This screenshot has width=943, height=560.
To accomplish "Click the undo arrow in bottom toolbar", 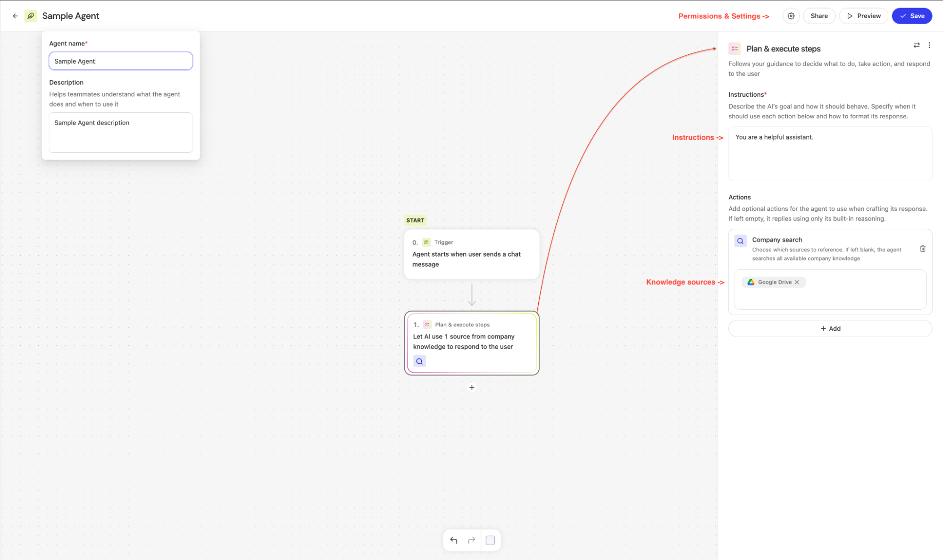I will point(454,540).
